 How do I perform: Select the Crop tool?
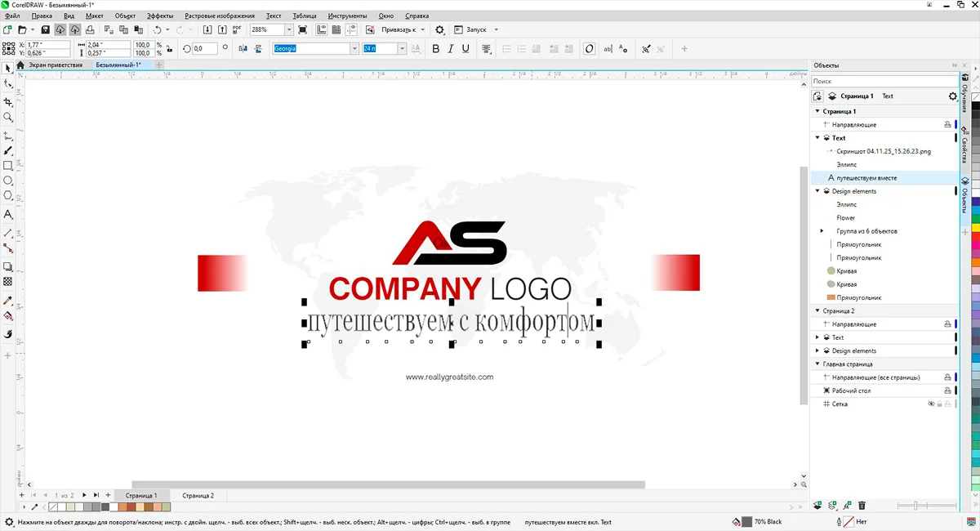[8, 102]
